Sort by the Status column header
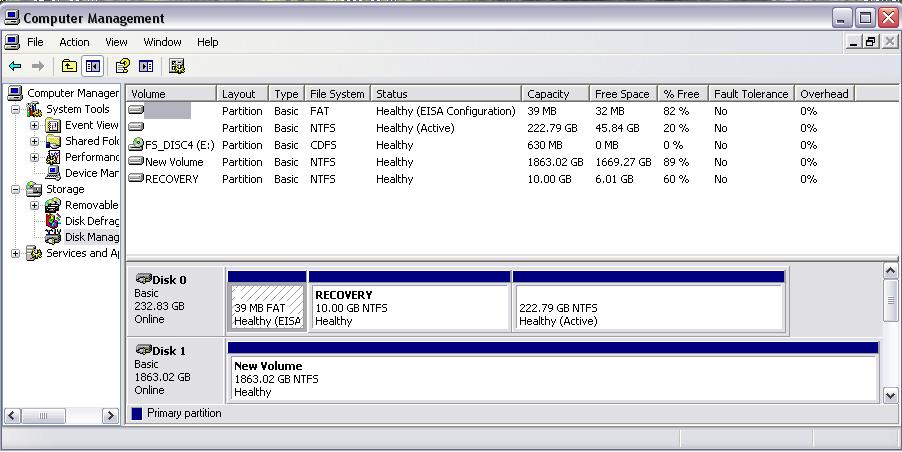The width and height of the screenshot is (902, 452). point(446,94)
